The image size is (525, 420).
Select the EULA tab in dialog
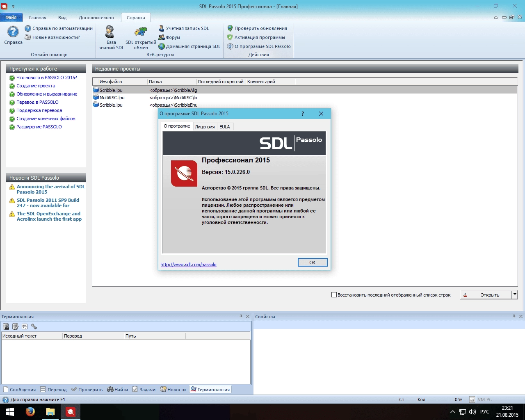click(x=225, y=127)
